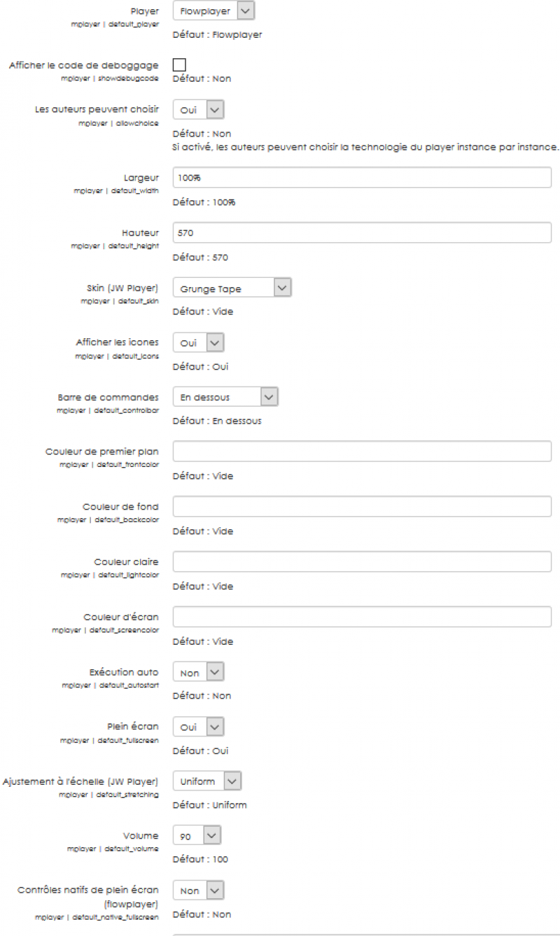Click the Flowplayer dropdown arrow button
560x936 pixels.
click(x=245, y=11)
